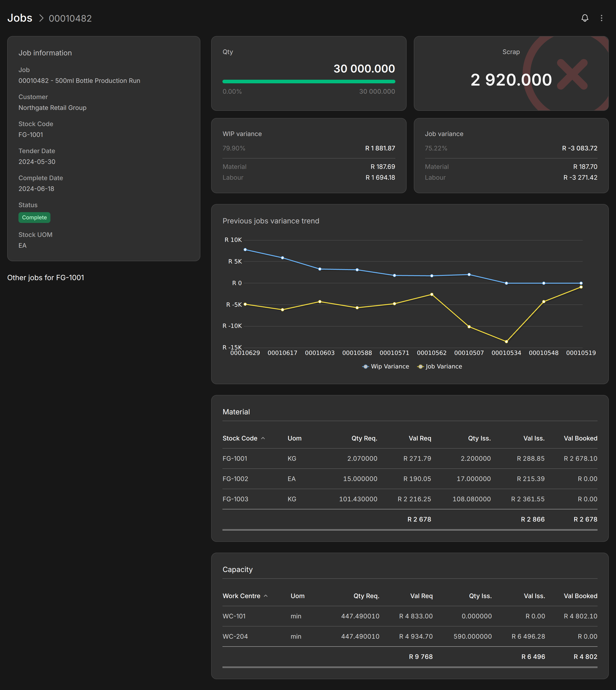
Task: Click Complete Date 2024-06-18
Action: coord(36,189)
